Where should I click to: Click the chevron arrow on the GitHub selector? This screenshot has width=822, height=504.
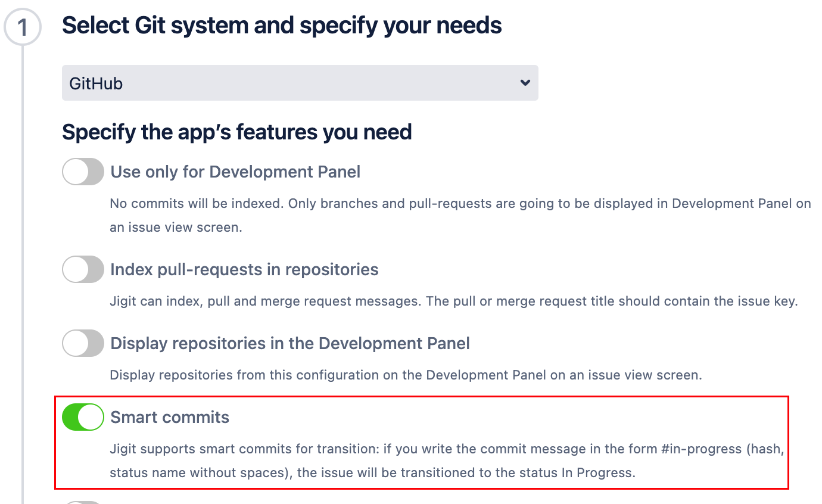(x=525, y=83)
